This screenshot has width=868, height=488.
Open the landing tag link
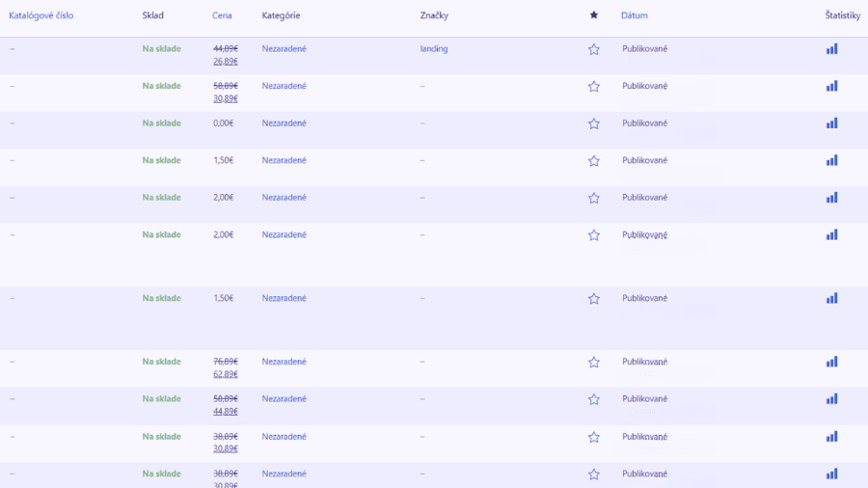click(x=434, y=48)
